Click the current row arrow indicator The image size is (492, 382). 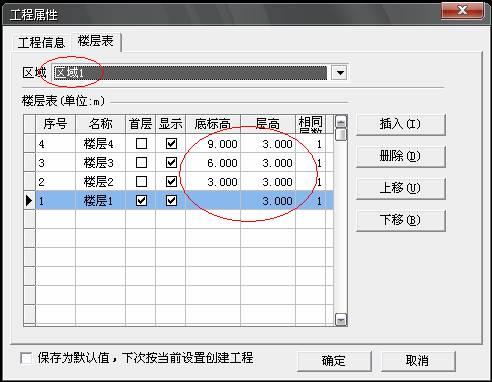pos(29,201)
